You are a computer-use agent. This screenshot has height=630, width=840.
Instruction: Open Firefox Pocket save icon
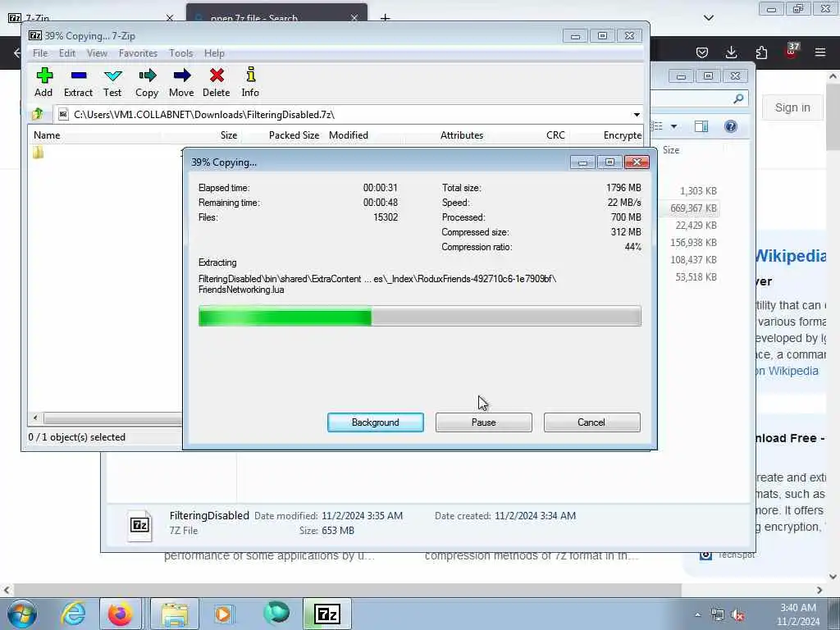tap(702, 52)
